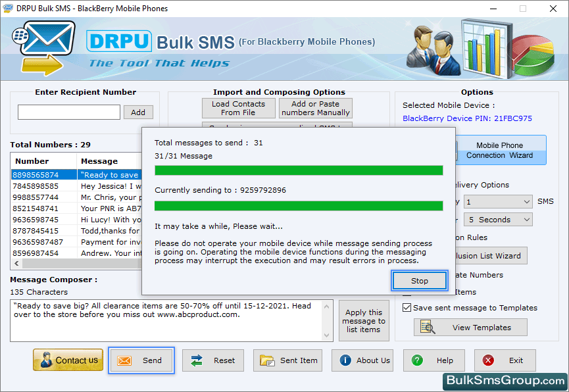Minimize the DRPU Bulk SMS window
This screenshot has height=392, width=569.
[493, 9]
